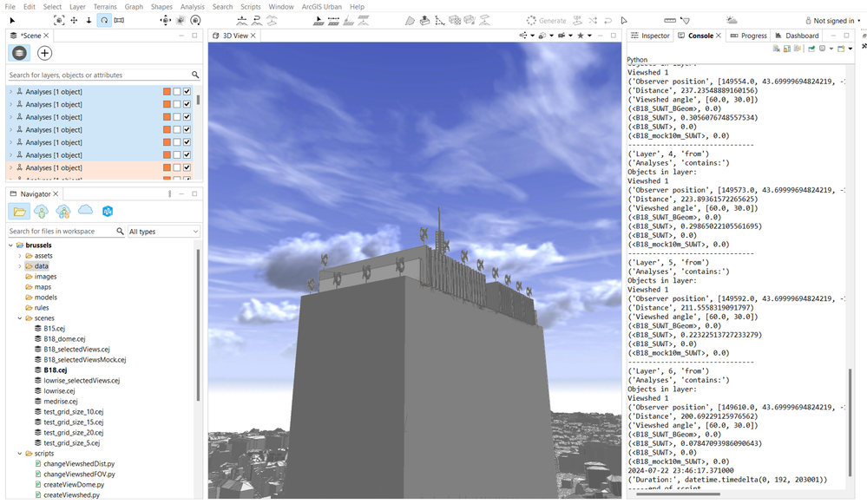
Task: Switch to the Inspector tab
Action: coord(650,36)
